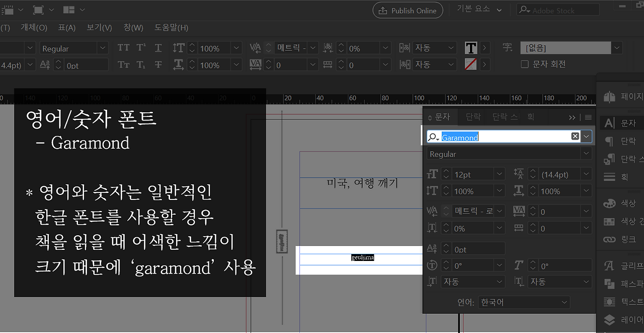The height and width of the screenshot is (333, 644).
Task: Click the All Caps (TT) icon
Action: coord(123,48)
